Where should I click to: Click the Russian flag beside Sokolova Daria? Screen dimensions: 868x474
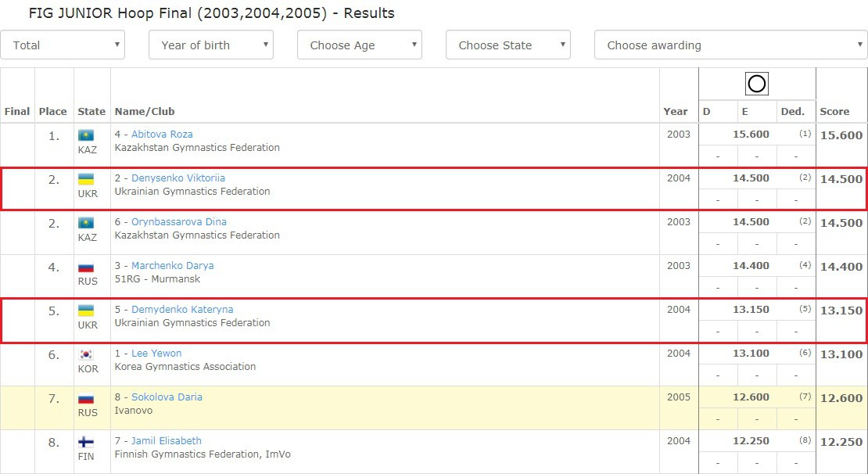[x=86, y=397]
